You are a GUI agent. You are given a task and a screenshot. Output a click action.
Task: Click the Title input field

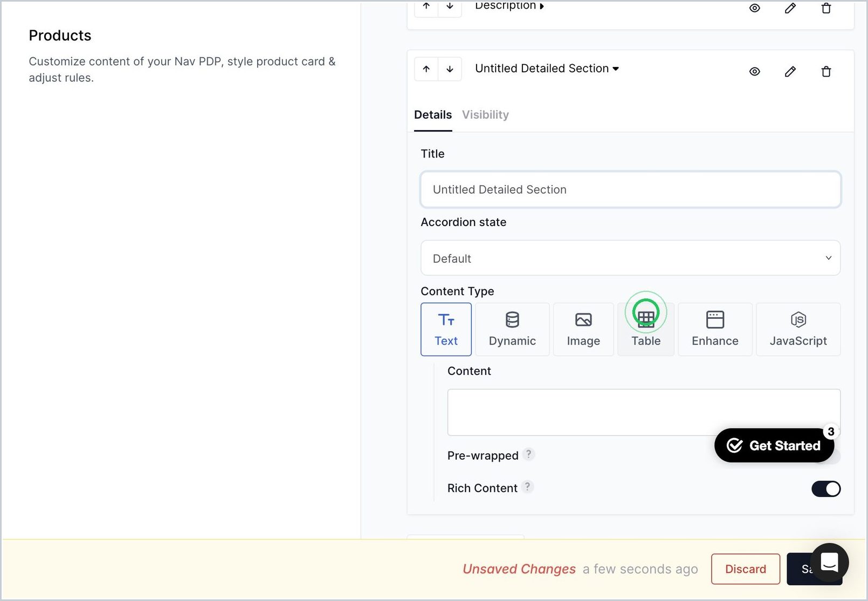pos(630,189)
